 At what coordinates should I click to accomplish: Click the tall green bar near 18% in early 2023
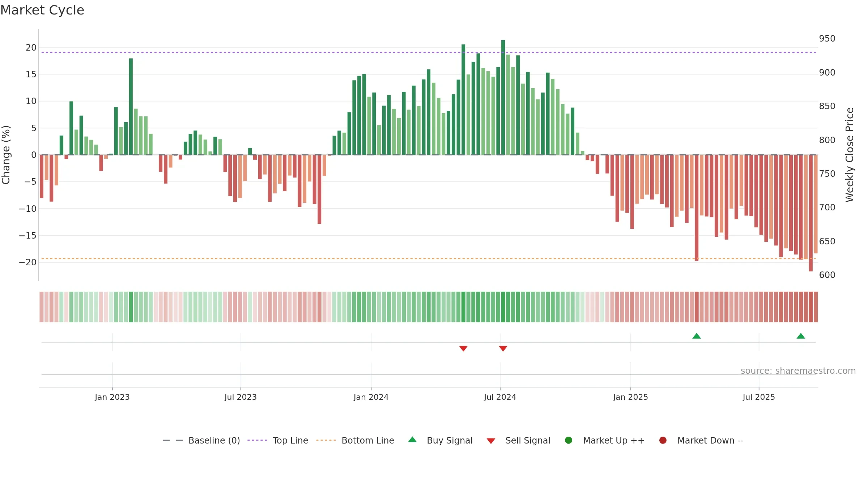pos(131,107)
